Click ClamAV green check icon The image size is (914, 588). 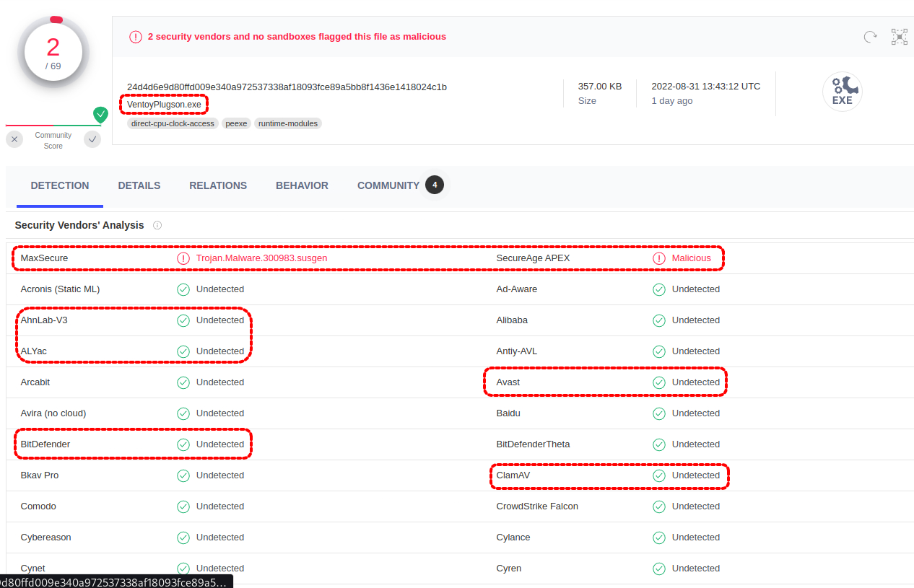pos(659,475)
